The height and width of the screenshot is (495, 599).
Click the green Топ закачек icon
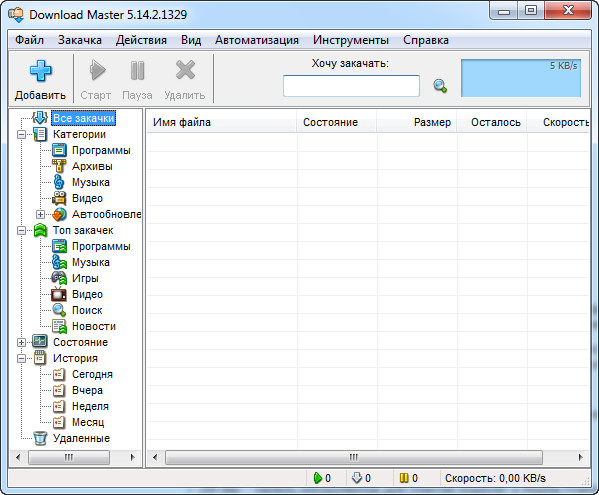40,230
